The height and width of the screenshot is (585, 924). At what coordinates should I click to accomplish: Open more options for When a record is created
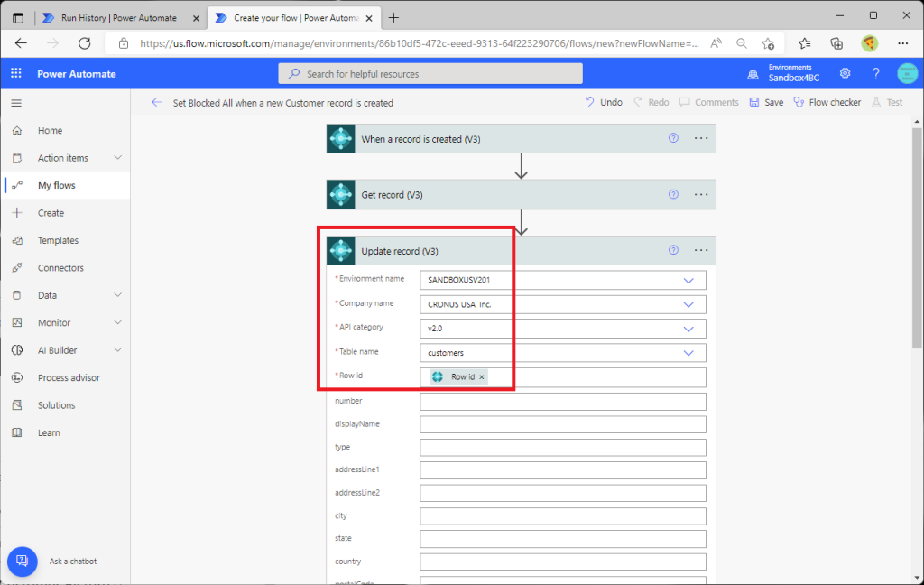700,138
